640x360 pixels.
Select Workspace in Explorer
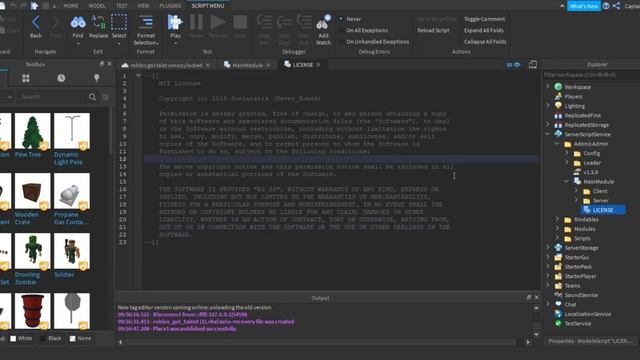click(577, 87)
